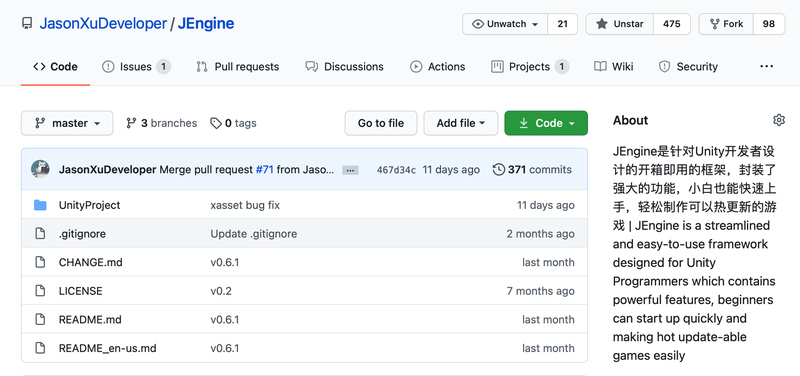Click the star icon on Unstar button
Screen dimensions: 800x376
[602, 24]
